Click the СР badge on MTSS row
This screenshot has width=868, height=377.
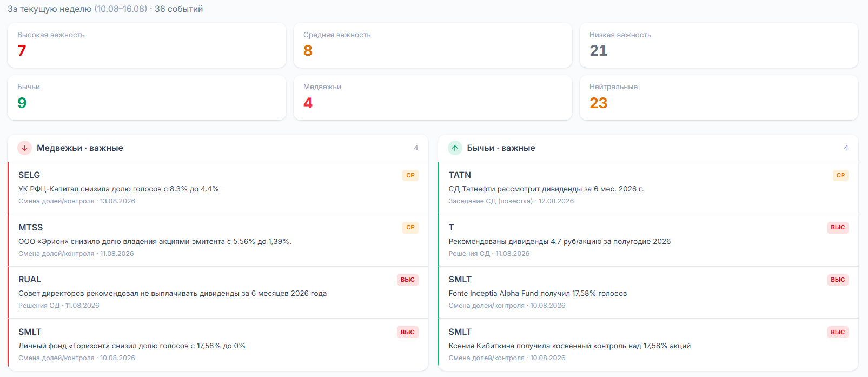(x=410, y=227)
